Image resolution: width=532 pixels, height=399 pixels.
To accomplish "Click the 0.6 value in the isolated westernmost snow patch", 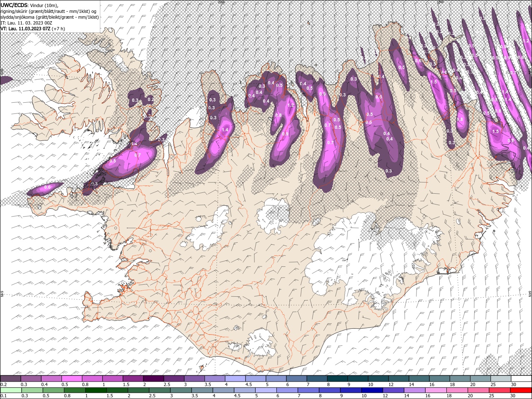I will [x=47, y=187].
